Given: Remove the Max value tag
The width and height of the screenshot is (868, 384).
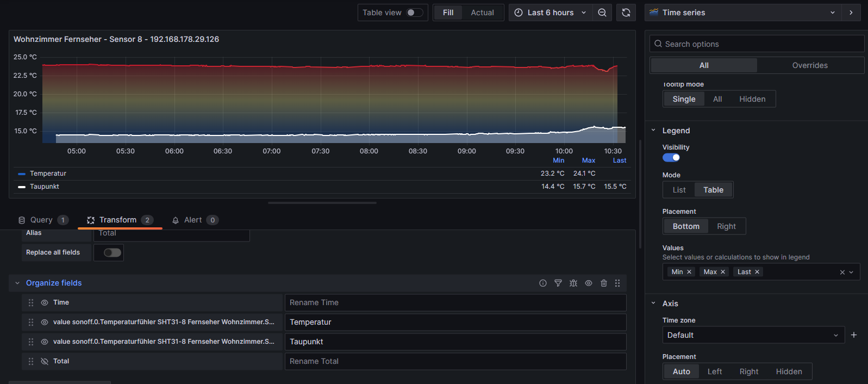Looking at the screenshot, I should [723, 272].
